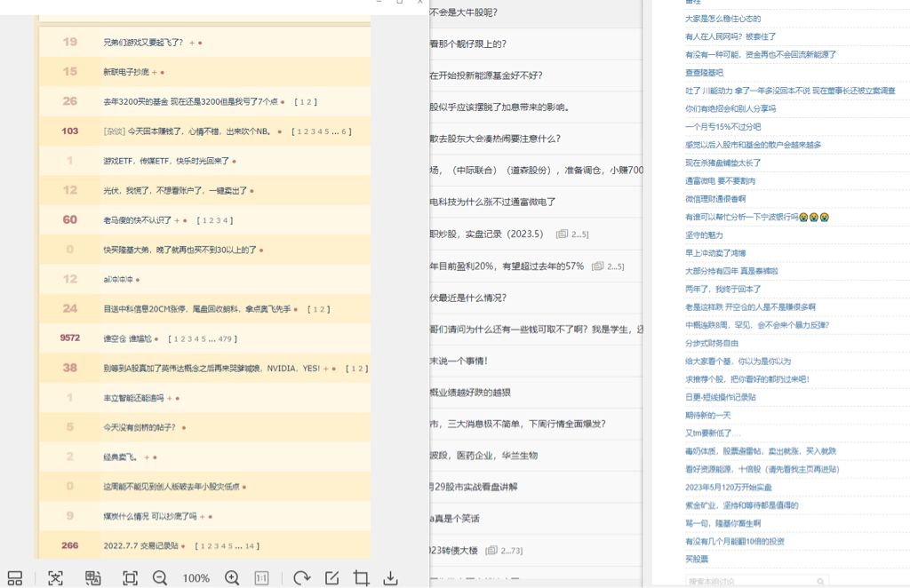The image size is (910, 588).
Task: Show the image at 1:1 actual size
Action: click(262, 578)
